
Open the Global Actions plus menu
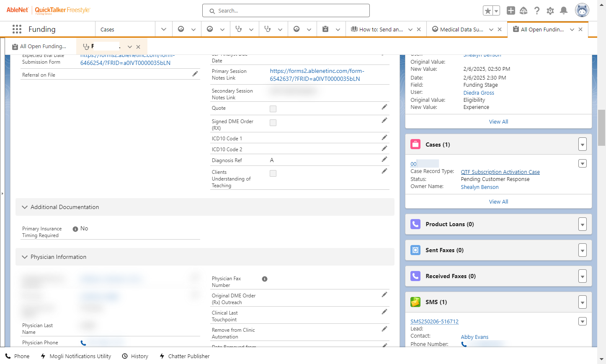click(x=511, y=11)
